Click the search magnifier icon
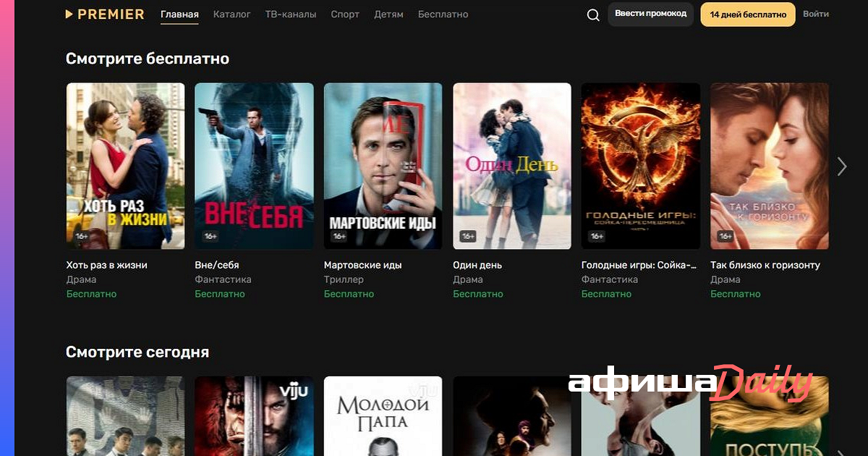Viewport: 868px width, 456px height. (593, 14)
